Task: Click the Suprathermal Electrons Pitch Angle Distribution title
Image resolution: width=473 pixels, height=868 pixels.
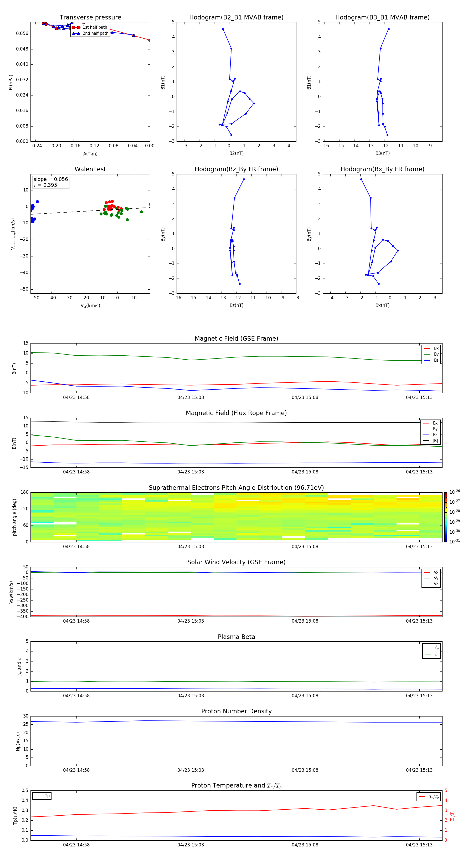Action: point(236,488)
